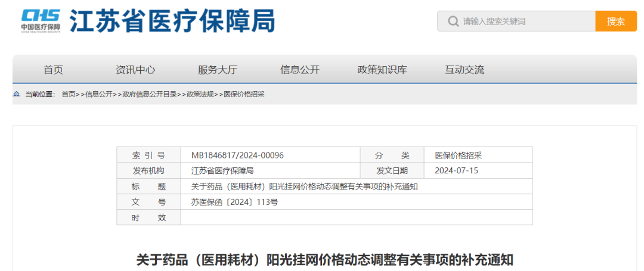Click index number MB1846817/2024-00096
The height and width of the screenshot is (271, 644).
pyautogui.click(x=237, y=155)
